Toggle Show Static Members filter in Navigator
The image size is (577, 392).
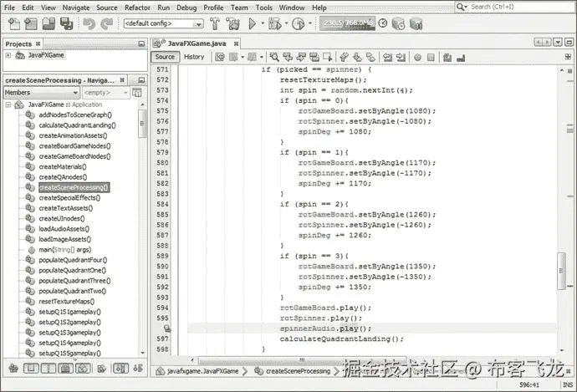(x=49, y=368)
